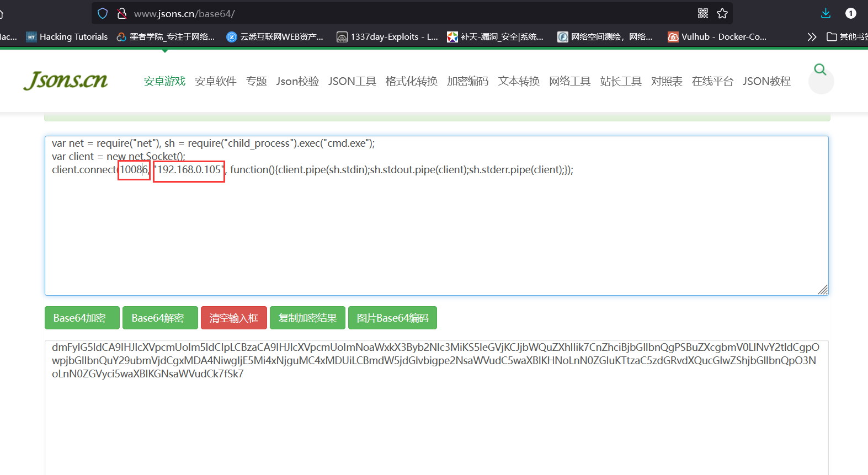Click the 图片Base64编码 button
Screen dimensions: 868x475
392,318
